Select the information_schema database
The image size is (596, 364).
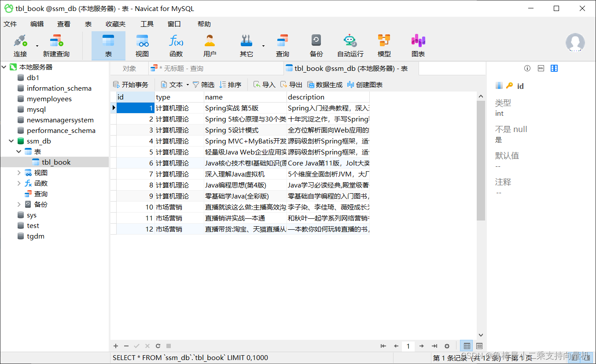click(59, 88)
